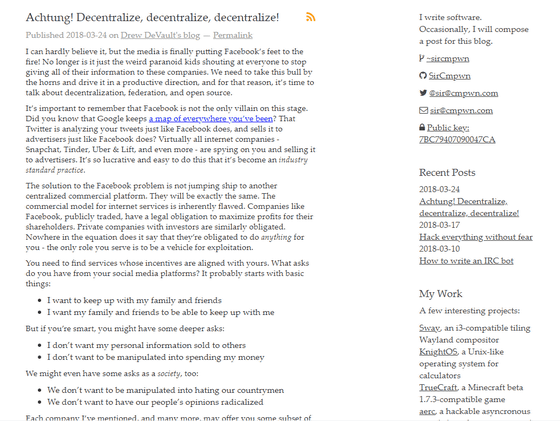This screenshot has height=421, width=560.
Task: Click the 'Recent Posts' heading
Action: coord(447,172)
